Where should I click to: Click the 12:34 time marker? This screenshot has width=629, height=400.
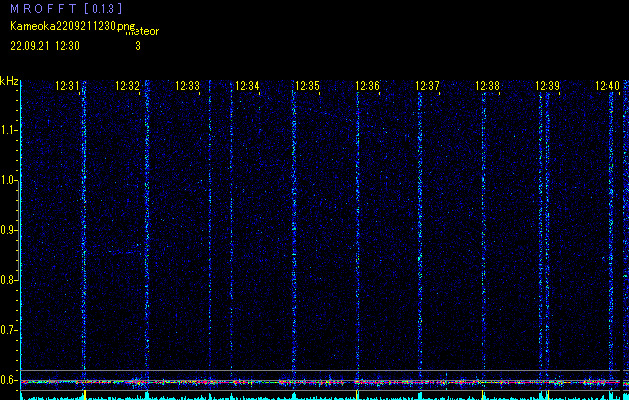click(247, 86)
